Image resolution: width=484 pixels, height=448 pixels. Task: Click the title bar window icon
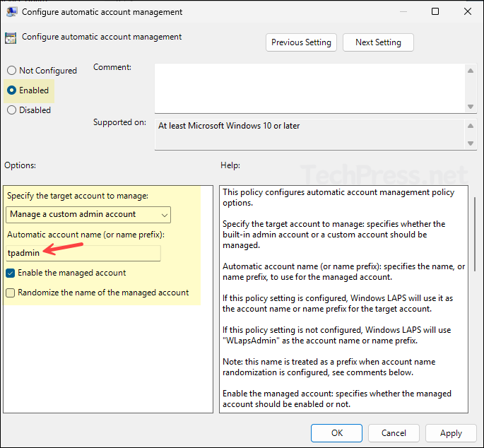(x=12, y=11)
